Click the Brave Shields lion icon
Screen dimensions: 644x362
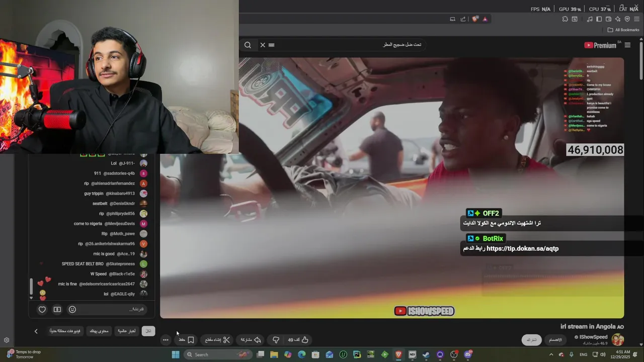[x=475, y=19]
